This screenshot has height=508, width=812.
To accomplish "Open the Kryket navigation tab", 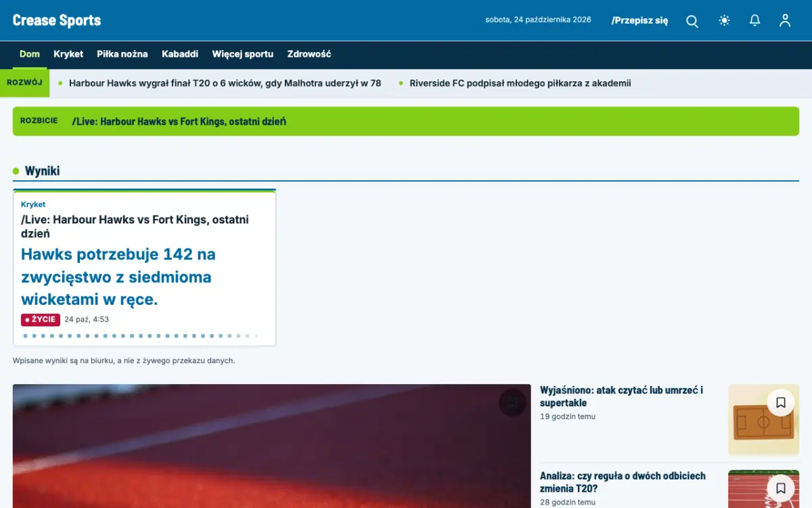I will [x=68, y=54].
